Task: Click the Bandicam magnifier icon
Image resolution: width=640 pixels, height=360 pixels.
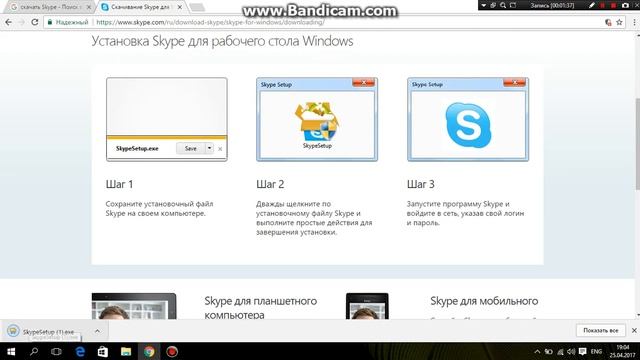Action: (503, 5)
